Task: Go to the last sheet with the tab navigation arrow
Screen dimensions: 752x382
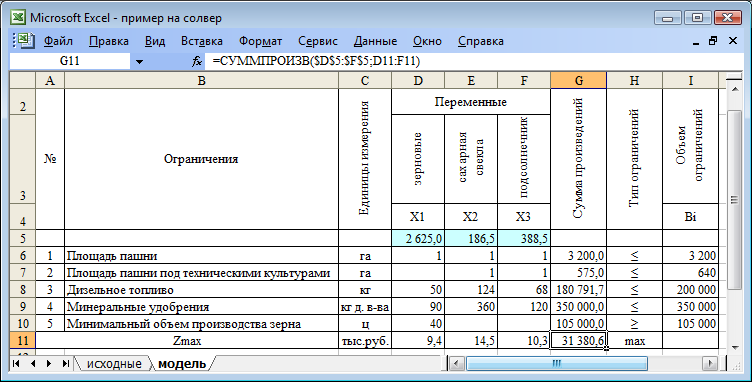Action: (65, 364)
